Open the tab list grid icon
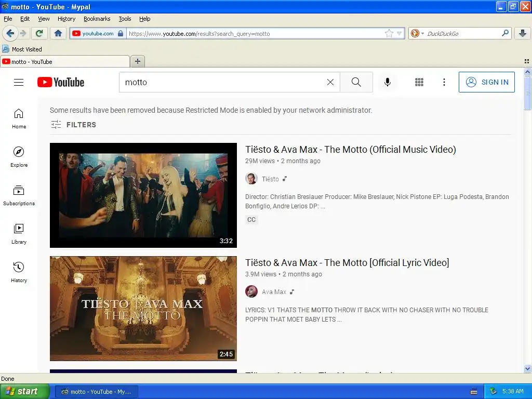 click(x=527, y=61)
